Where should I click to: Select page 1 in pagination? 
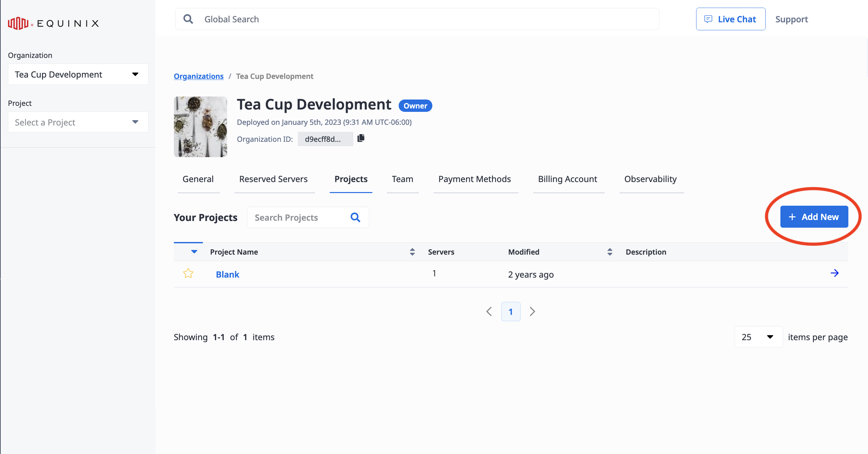click(x=511, y=312)
